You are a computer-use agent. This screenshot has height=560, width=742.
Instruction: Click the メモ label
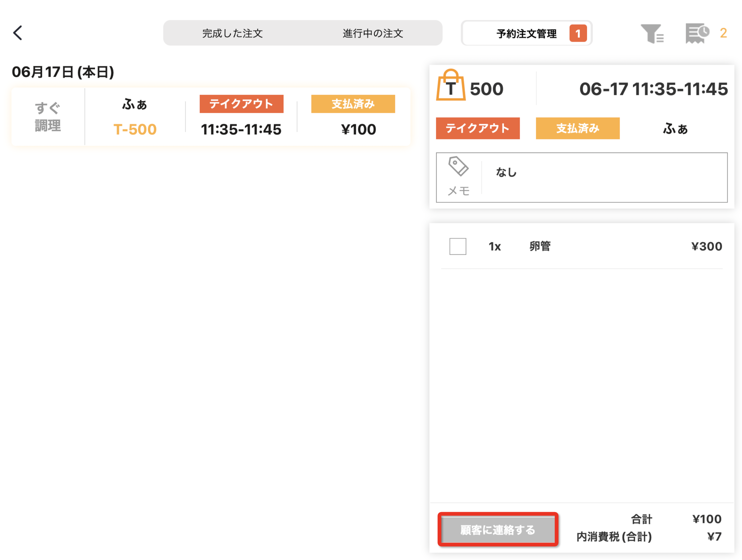point(458,191)
